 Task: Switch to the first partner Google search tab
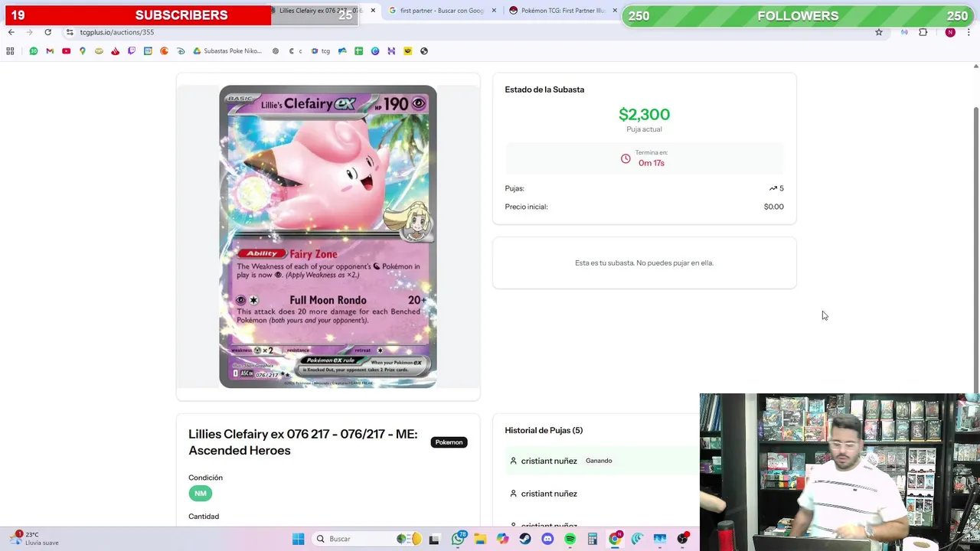click(x=436, y=11)
